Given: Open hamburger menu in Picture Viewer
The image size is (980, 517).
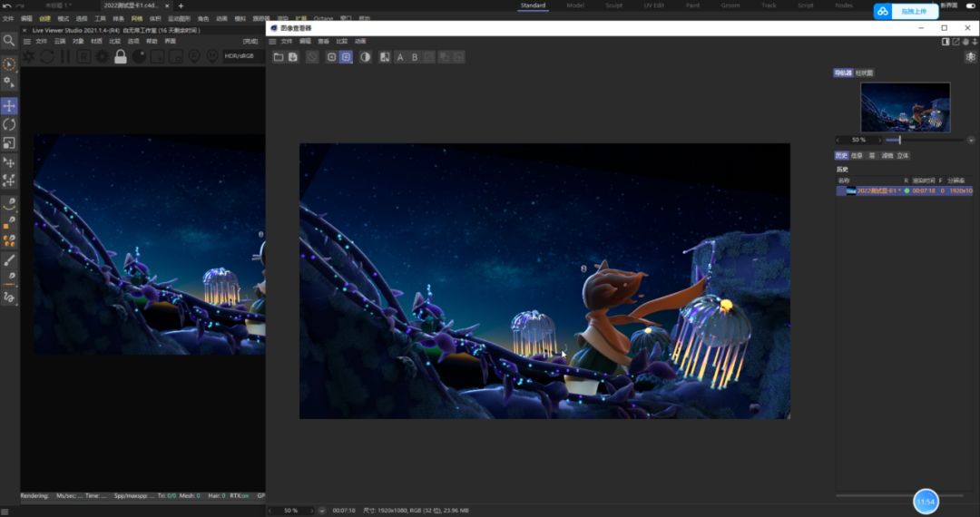Looking at the screenshot, I should [x=272, y=41].
